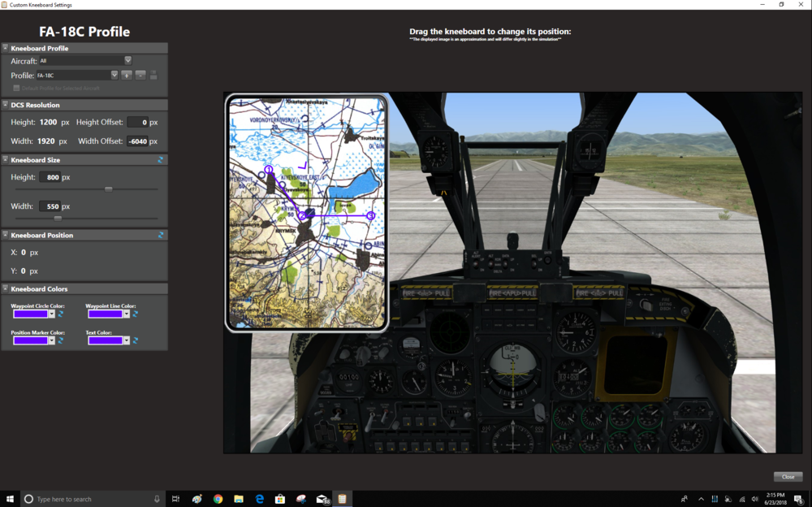
Task: Reset Kneeboard Position with refresh icon
Action: click(x=161, y=236)
